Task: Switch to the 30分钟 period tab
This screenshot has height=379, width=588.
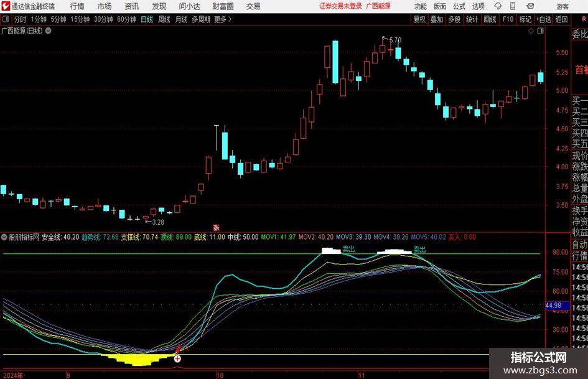Action: pos(103,19)
